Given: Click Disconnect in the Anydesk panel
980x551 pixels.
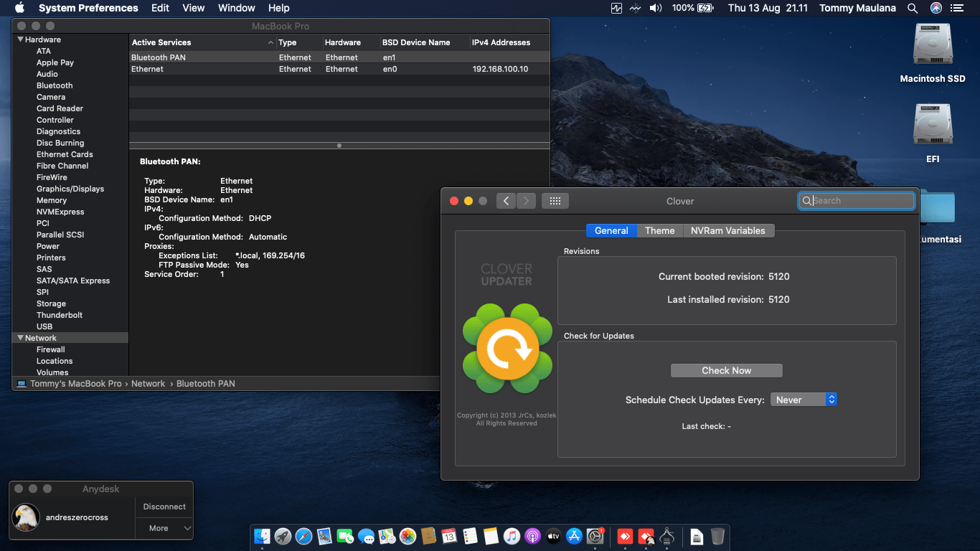Looking at the screenshot, I should 164,507.
